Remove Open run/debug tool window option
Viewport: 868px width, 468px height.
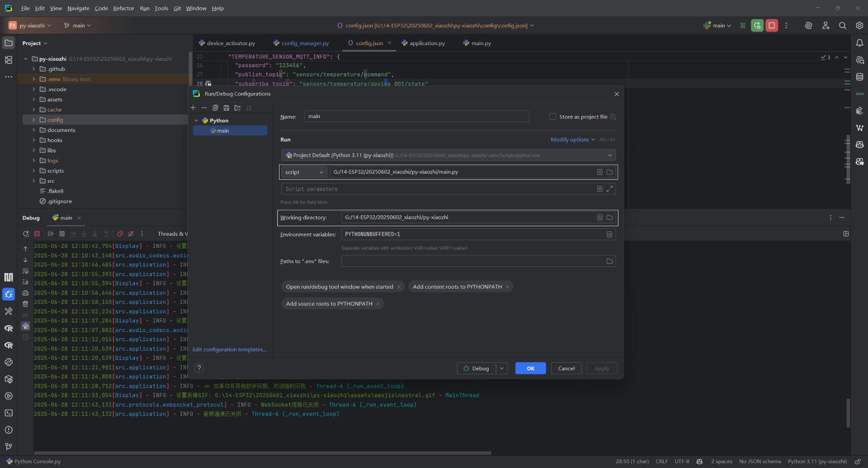[399, 287]
